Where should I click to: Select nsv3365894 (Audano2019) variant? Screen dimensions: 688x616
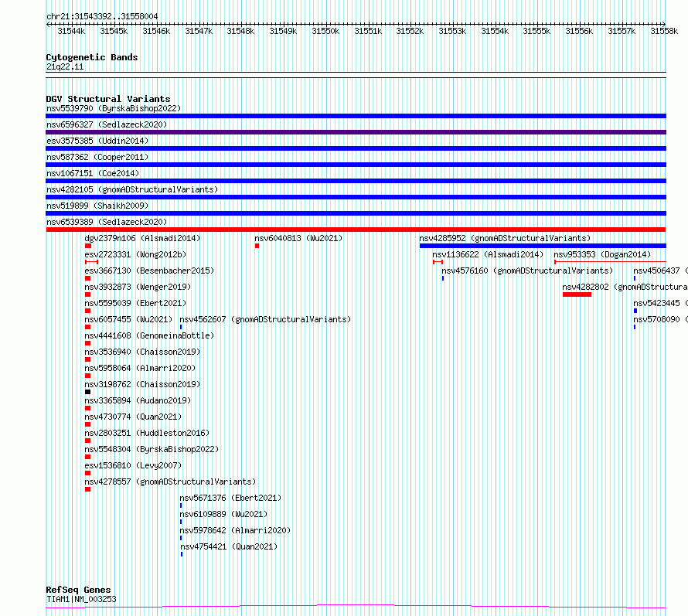(x=138, y=400)
